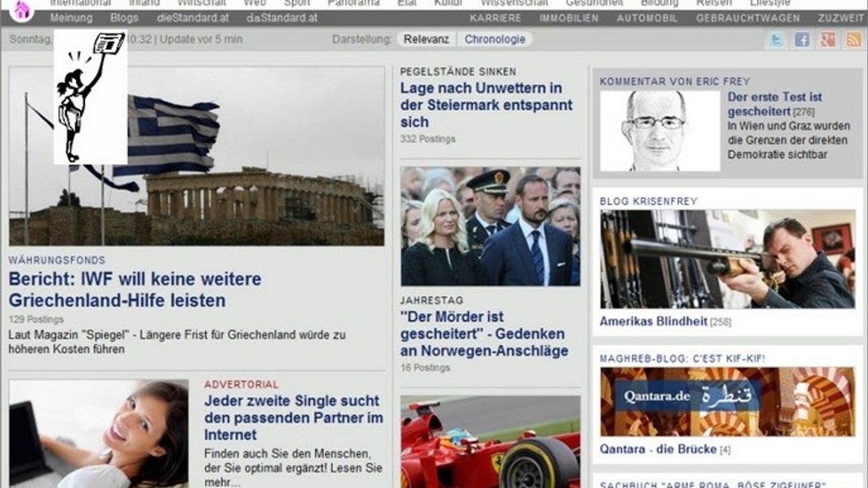Open the Qantara.de banner image
The image size is (868, 488).
click(727, 402)
